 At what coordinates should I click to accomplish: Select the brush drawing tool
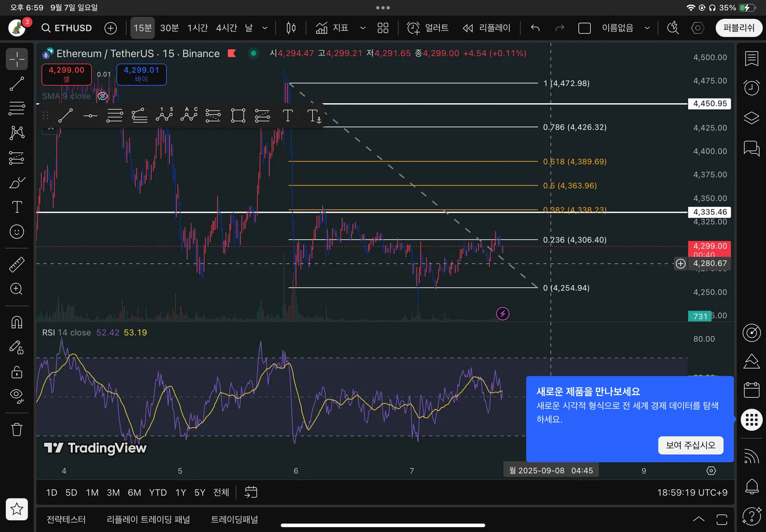[x=17, y=183]
